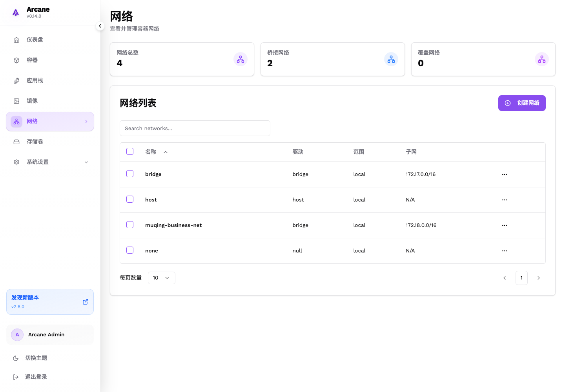Click the 存储卷 drive icon

(16, 142)
